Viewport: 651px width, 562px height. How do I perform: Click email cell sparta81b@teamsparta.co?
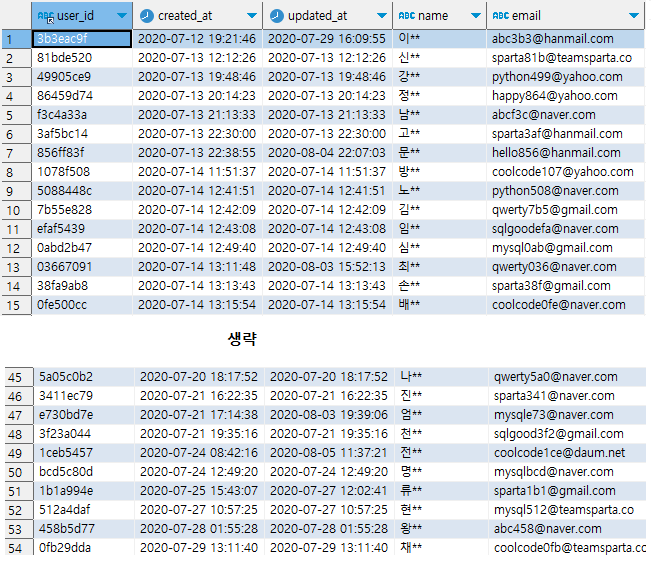565,58
